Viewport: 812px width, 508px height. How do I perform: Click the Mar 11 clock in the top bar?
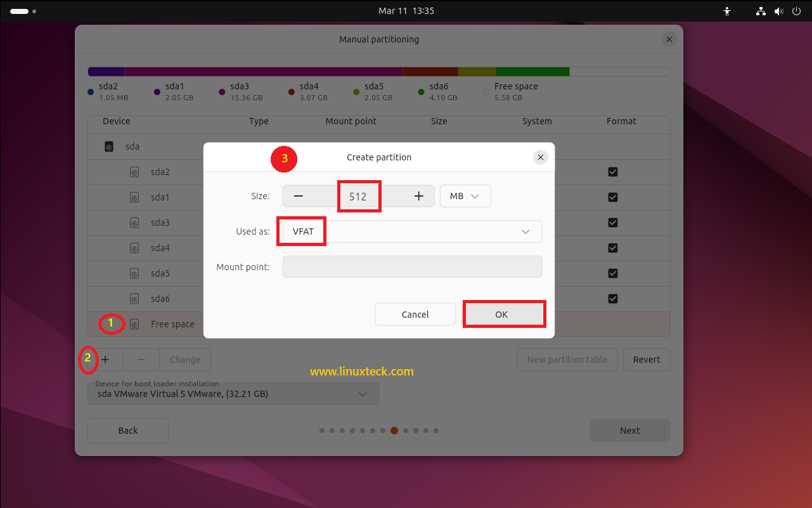coord(406,11)
